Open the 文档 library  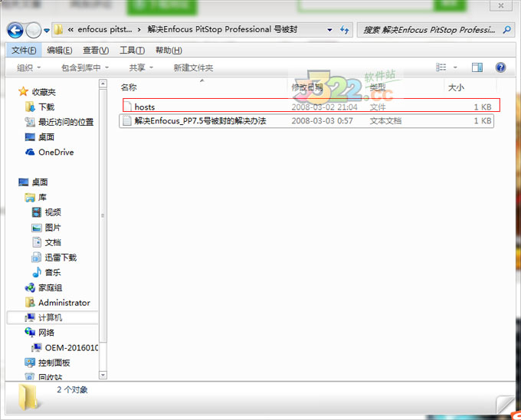pyautogui.click(x=53, y=242)
